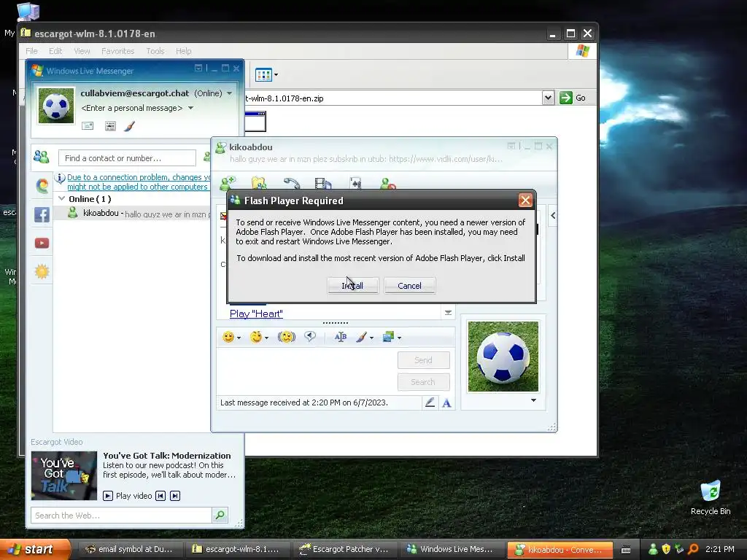
Task: Open the Online status dropdown in Messenger
Action: pyautogui.click(x=230, y=93)
